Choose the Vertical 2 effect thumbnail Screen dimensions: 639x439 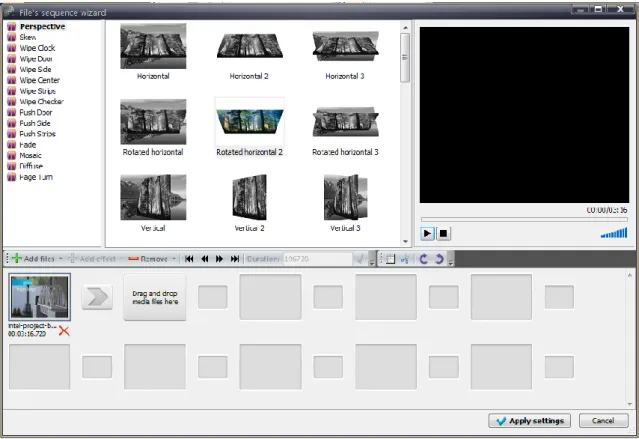(x=249, y=197)
